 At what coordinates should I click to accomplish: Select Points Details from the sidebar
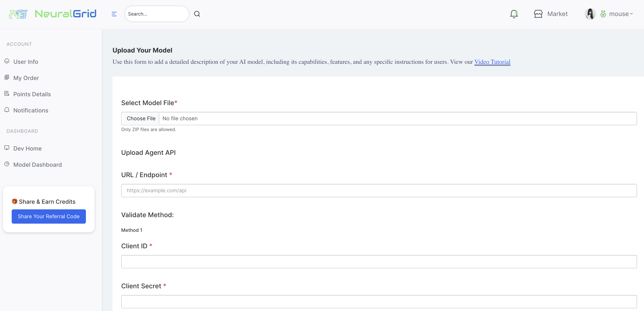click(32, 94)
